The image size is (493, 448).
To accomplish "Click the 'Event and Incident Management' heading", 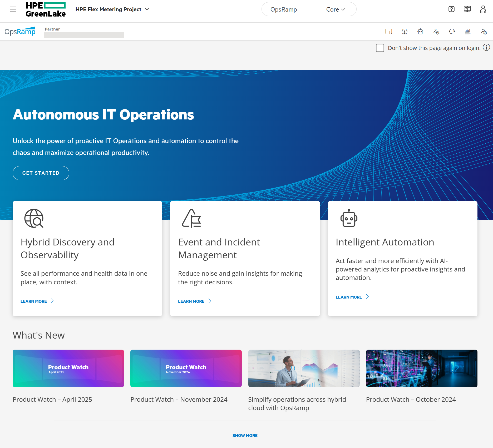I will point(219,249).
